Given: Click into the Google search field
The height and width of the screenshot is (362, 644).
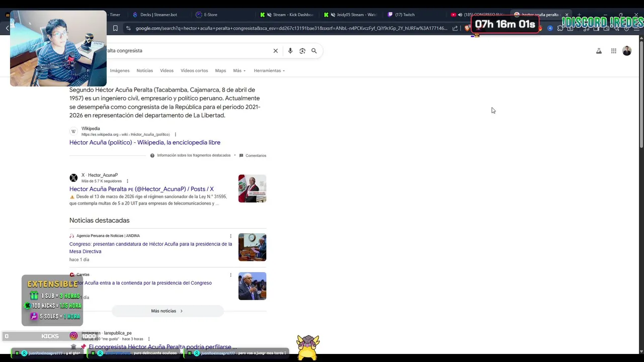Looking at the screenshot, I should (186, 51).
